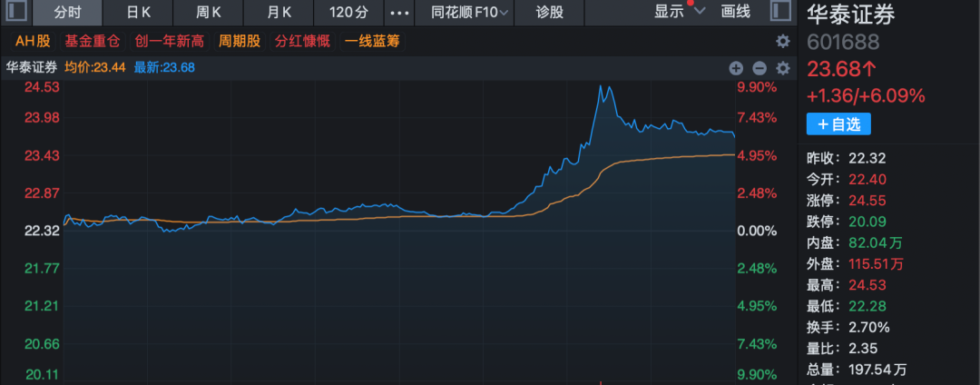Toggle the right sidebar panel icon

click(779, 12)
